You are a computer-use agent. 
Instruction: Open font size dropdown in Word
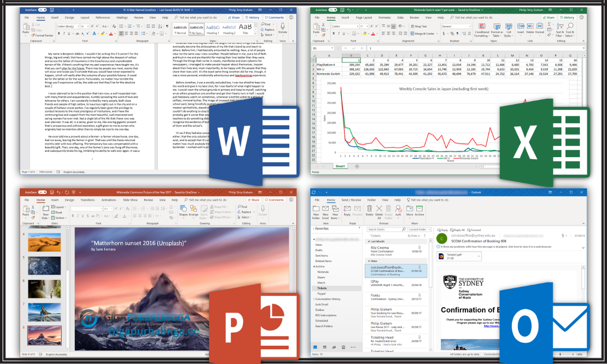point(88,26)
